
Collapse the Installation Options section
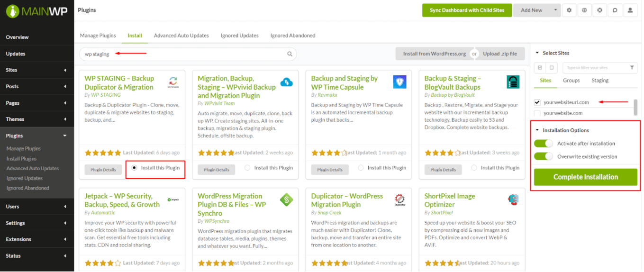tap(537, 130)
